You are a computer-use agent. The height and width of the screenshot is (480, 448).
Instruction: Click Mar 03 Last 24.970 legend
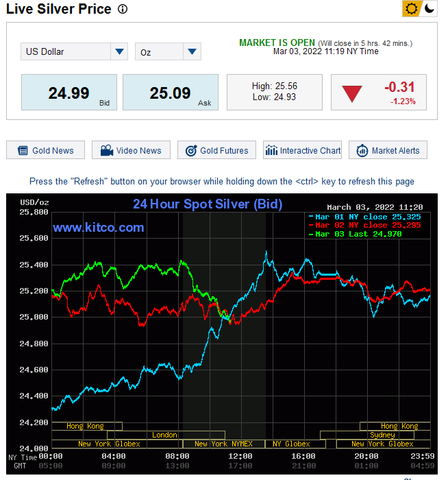356,234
